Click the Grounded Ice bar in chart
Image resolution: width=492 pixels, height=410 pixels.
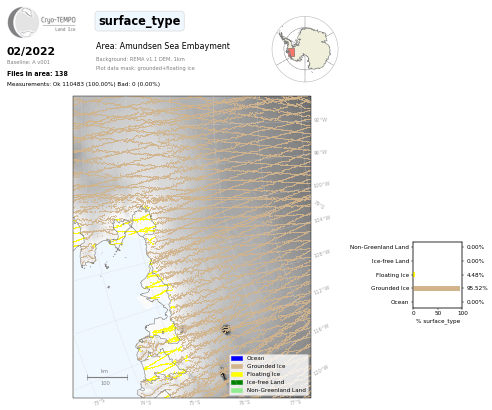tap(437, 288)
